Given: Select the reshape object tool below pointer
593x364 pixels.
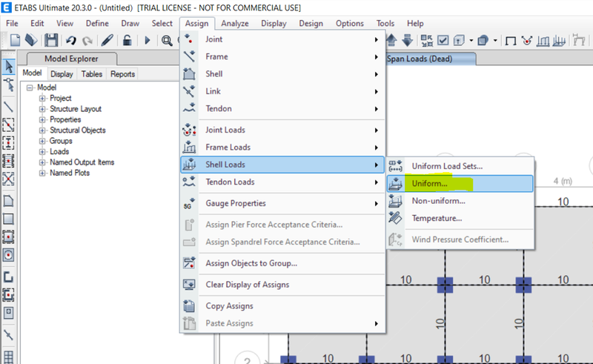Looking at the screenshot, I should [8, 85].
